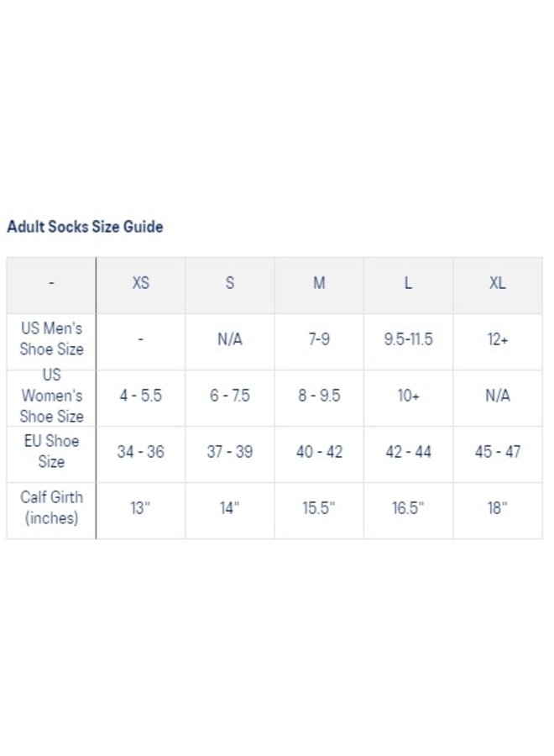Select the 6 - 7.5 women's size cell
The image size is (554, 756).
230,396
